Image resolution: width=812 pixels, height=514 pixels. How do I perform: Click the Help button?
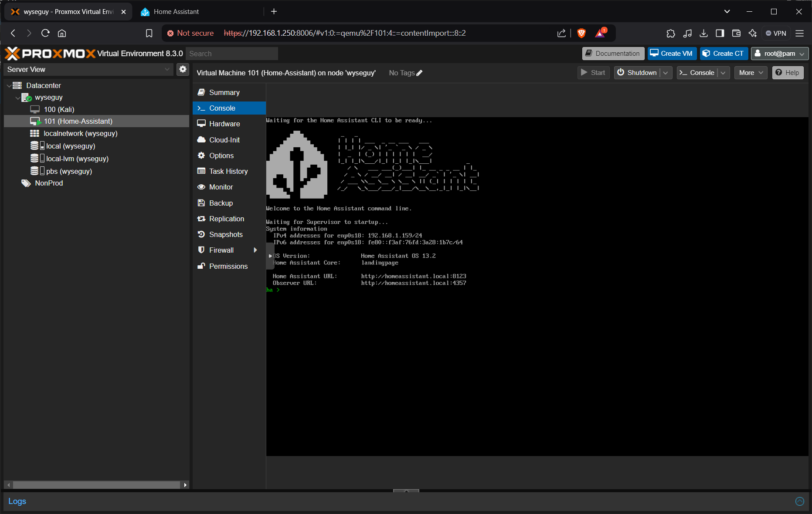coord(788,73)
